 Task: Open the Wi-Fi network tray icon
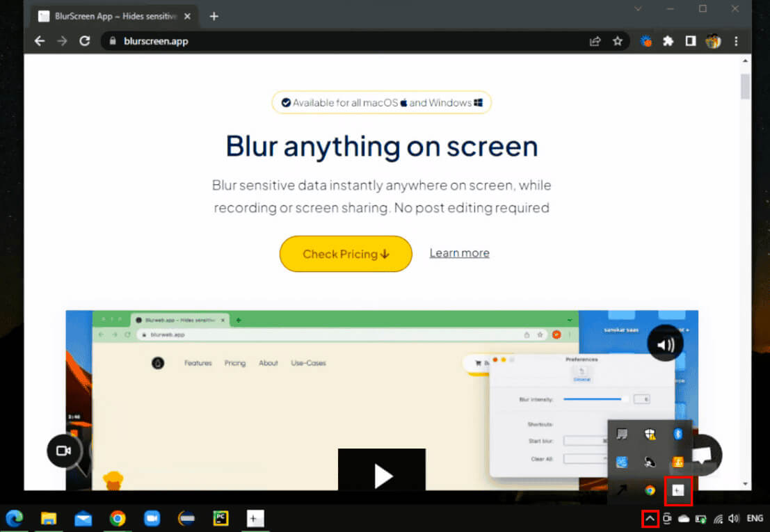click(x=718, y=519)
